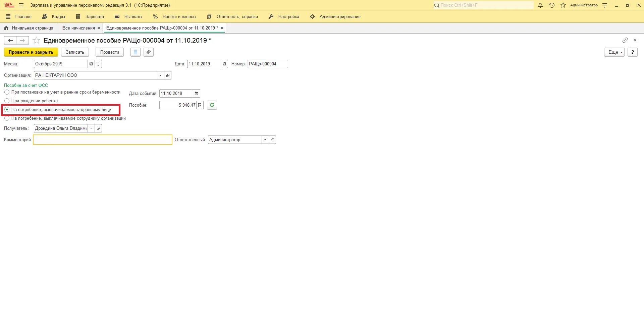
Task: Expand the Ответственный dropdown
Action: pos(265,140)
